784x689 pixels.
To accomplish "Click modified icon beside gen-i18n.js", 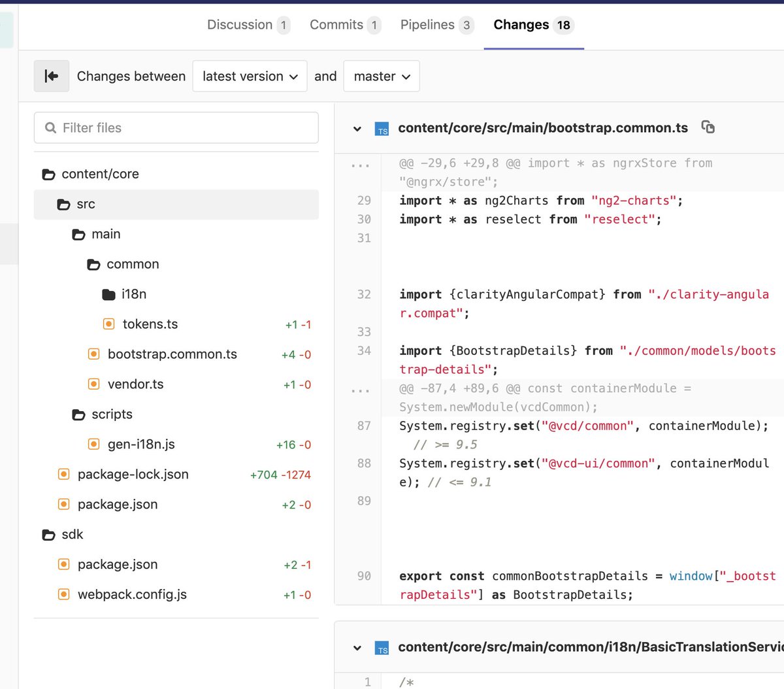I will click(x=93, y=444).
